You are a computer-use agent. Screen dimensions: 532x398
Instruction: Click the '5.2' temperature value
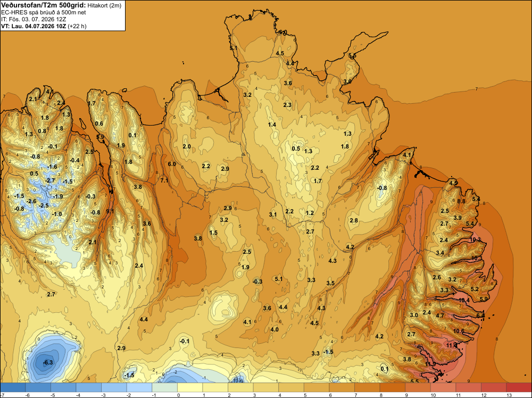(475, 289)
